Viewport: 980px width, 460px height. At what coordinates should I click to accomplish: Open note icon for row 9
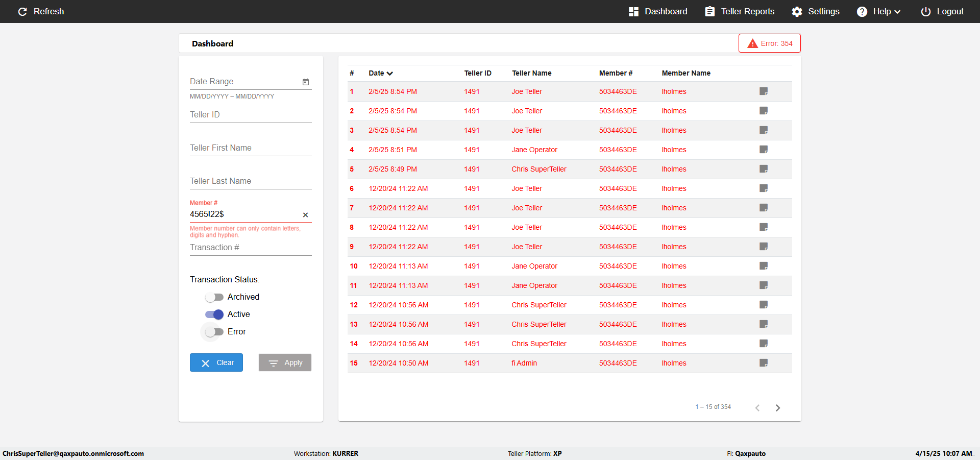764,247
